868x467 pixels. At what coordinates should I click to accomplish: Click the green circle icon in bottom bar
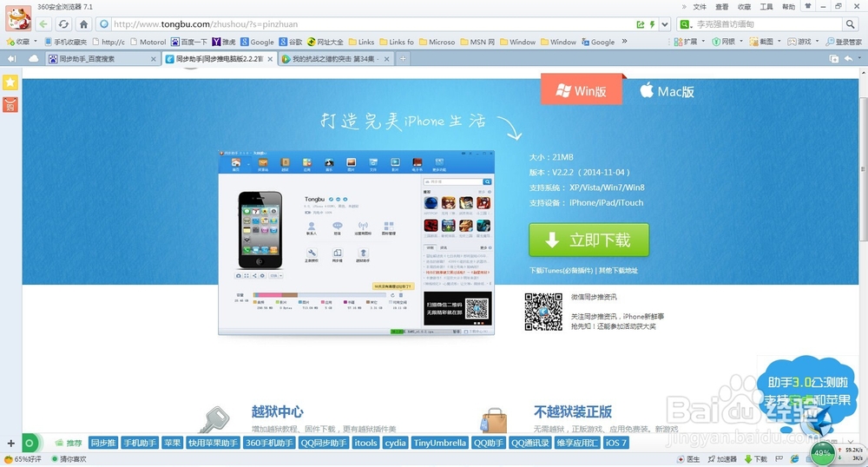click(x=30, y=443)
